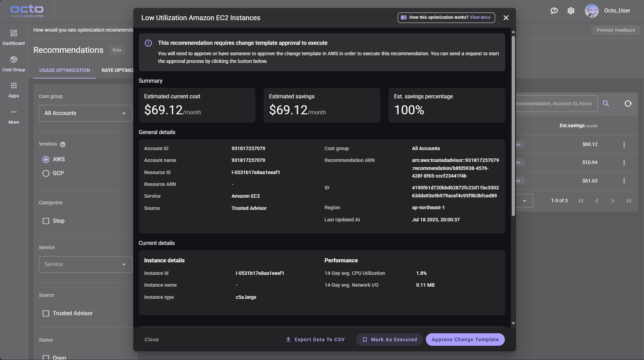
Task: Open the chat help icon in header
Action: (554, 11)
